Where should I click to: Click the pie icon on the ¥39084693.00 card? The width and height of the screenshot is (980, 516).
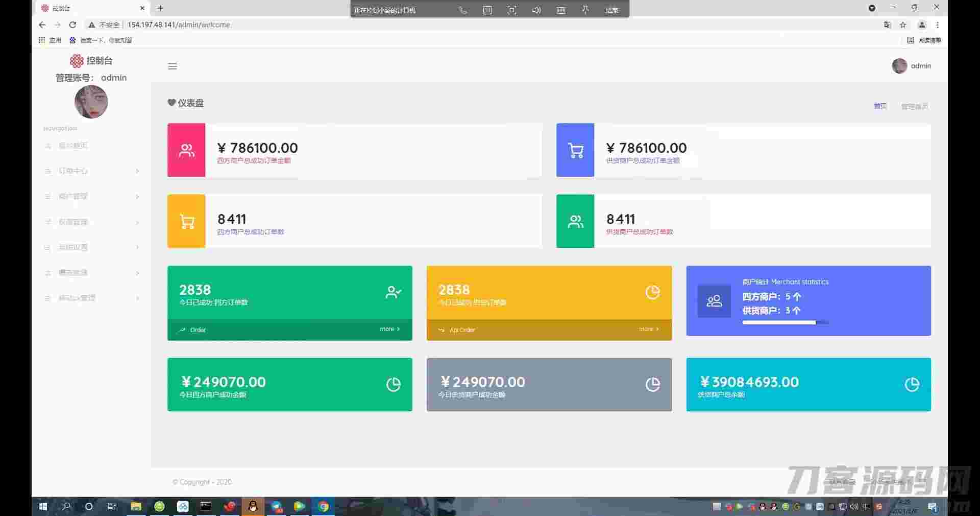[x=912, y=384]
